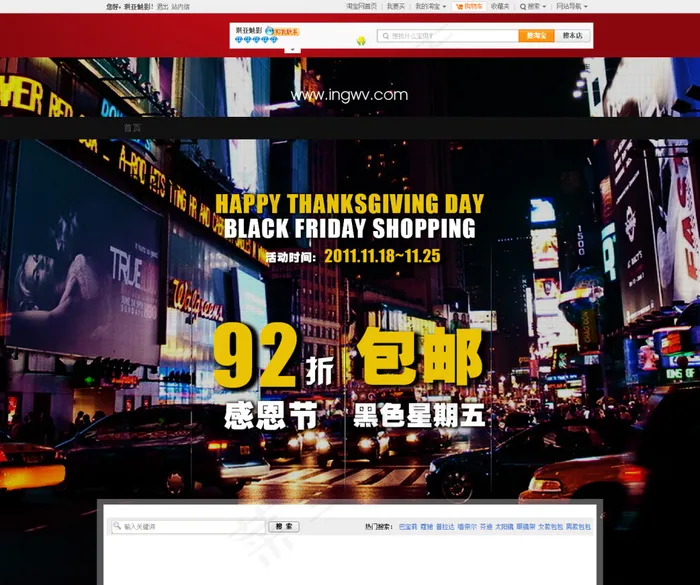Image resolution: width=700 pixels, height=585 pixels.
Task: Click the 退出 logout link
Action: 162,6
